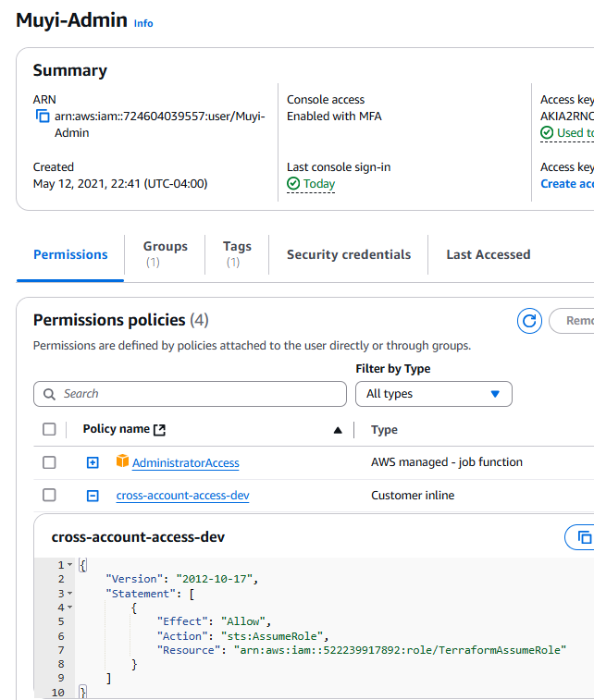The image size is (594, 700).
Task: Click the TerraformAssumeRole resource ARN string
Action: coord(400,650)
